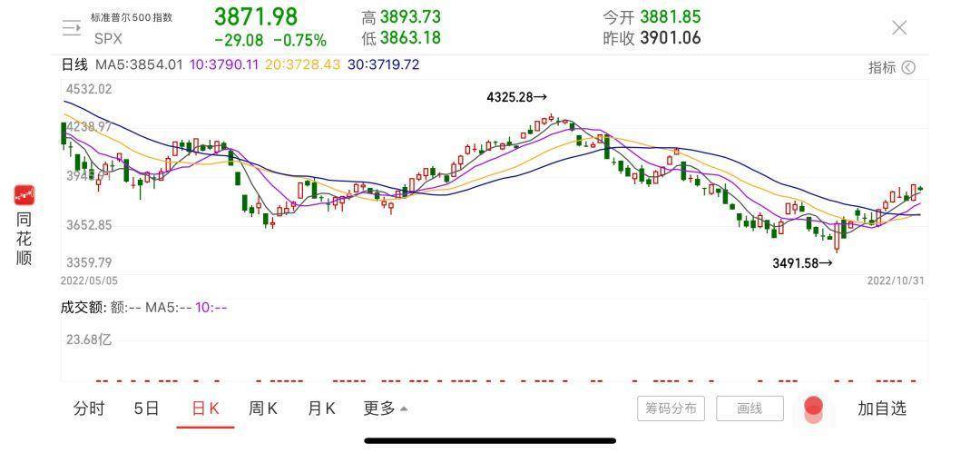980x453 pixels.
Task: Click the MA5:3854.01 label
Action: 139,64
